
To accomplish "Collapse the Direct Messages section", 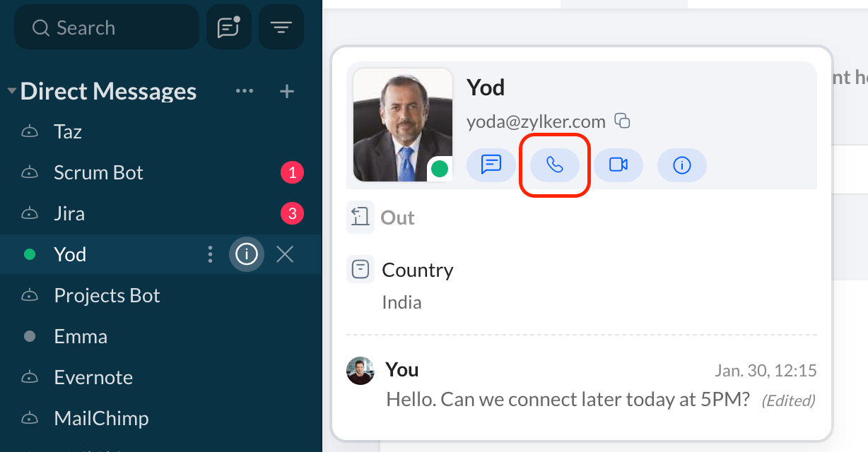I will (x=11, y=92).
